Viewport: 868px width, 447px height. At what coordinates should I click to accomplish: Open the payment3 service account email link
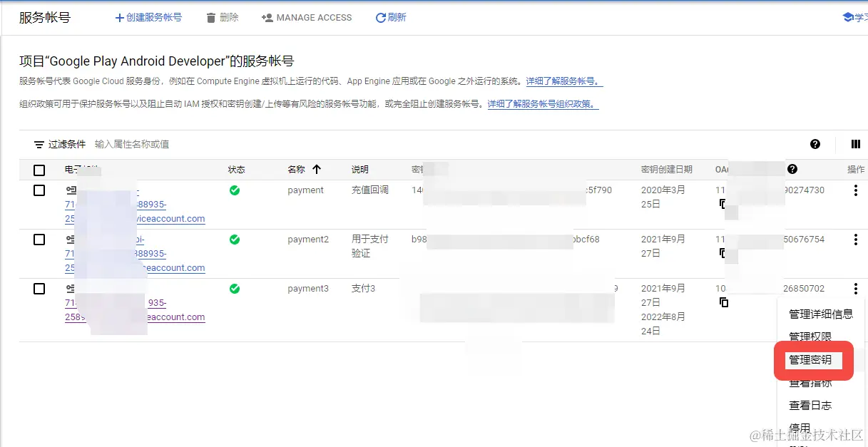coord(135,303)
